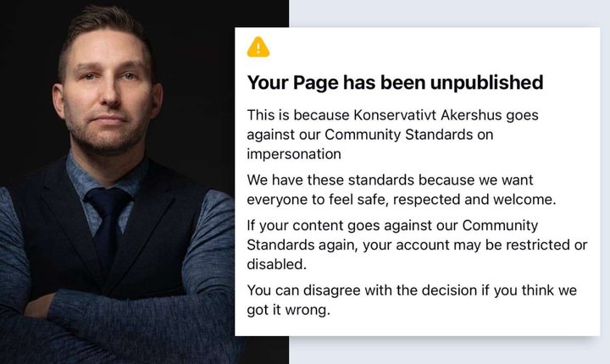Click 'If your content goes against' sentence start

(339, 225)
